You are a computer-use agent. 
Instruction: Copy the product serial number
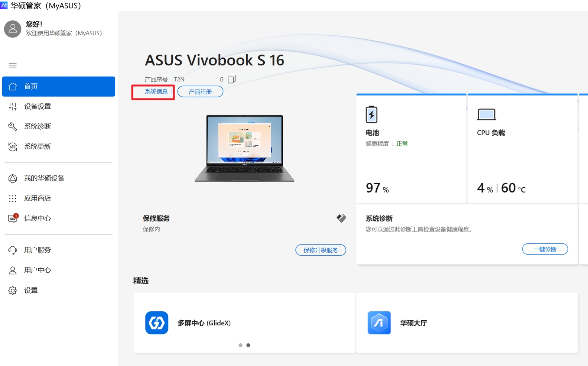232,79
